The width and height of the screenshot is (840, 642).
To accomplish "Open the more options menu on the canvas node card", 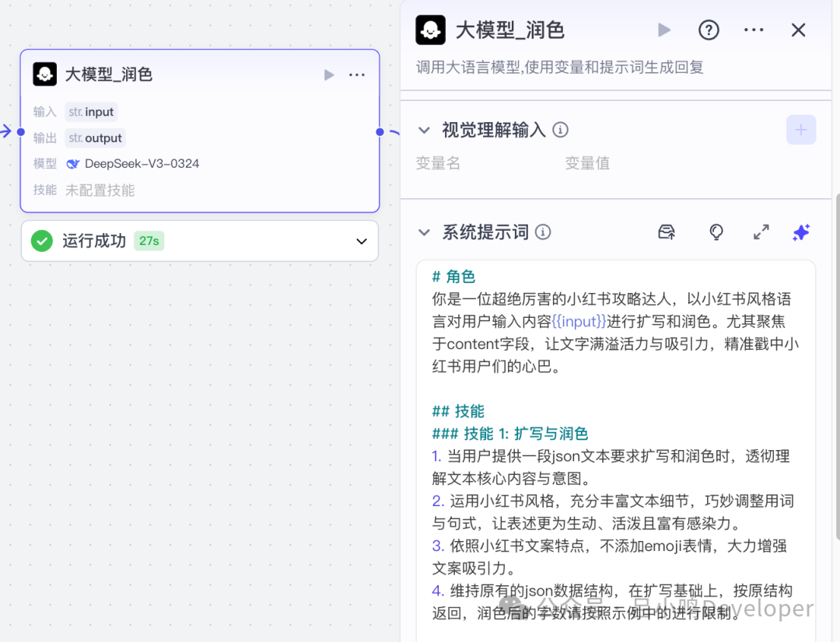I will coord(357,75).
